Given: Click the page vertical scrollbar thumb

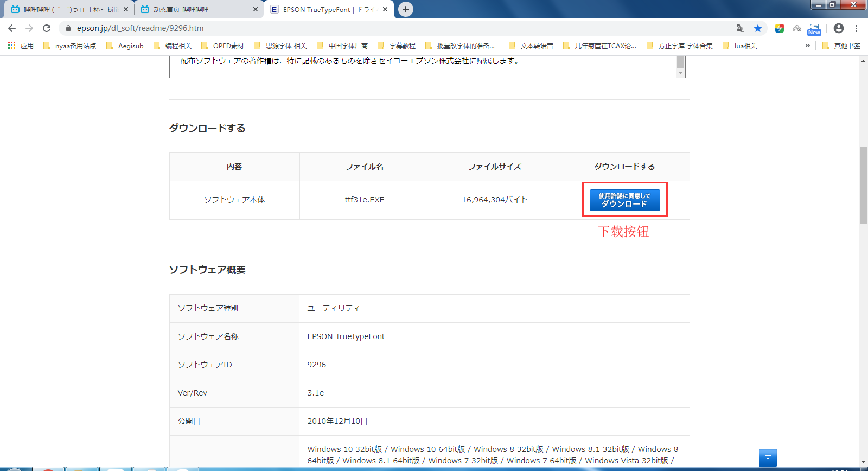Looking at the screenshot, I should click(863, 185).
